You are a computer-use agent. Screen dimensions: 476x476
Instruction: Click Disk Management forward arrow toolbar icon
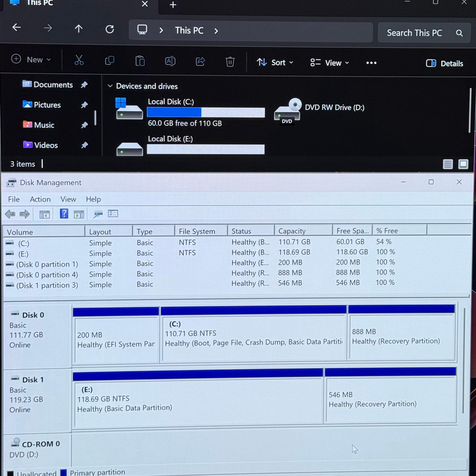25,214
